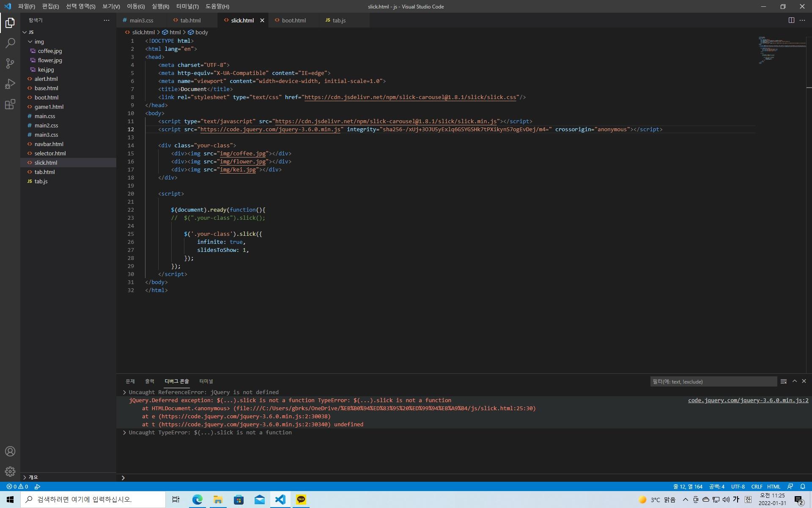Open the Manage gear icon
Viewport: 812px width, 508px height.
tap(10, 472)
